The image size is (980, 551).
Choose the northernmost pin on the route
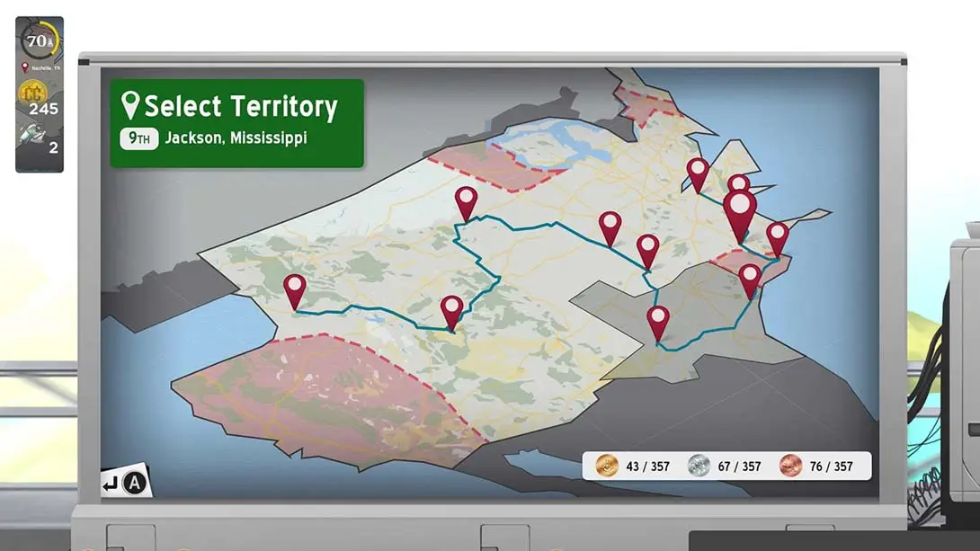pyautogui.click(x=698, y=172)
